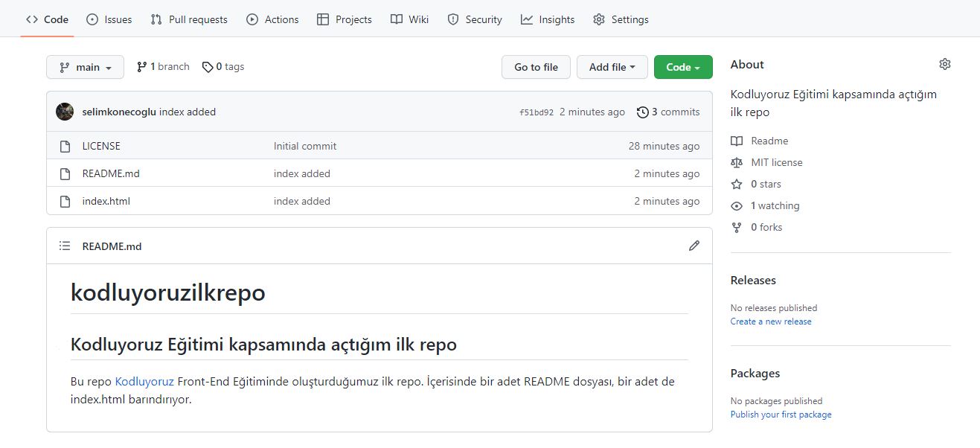Open repository Settings via the gear icon in About
The width and height of the screenshot is (980, 448).
944,64
